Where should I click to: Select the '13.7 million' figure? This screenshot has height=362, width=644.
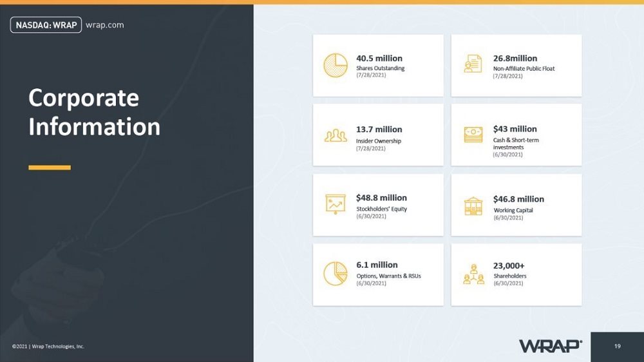click(x=379, y=129)
